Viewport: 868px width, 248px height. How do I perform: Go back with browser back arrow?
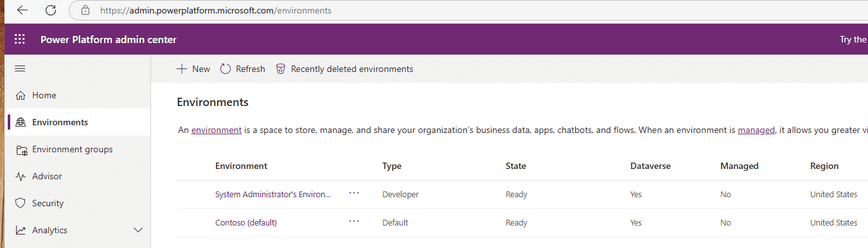[x=22, y=10]
